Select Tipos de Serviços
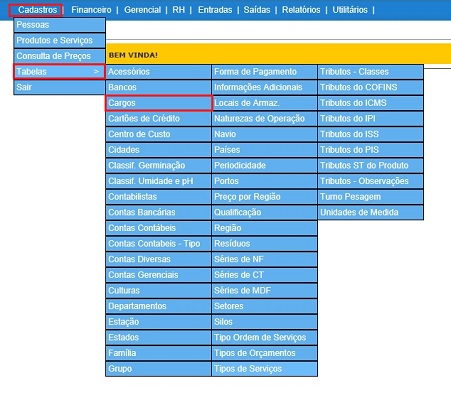 coord(264,369)
